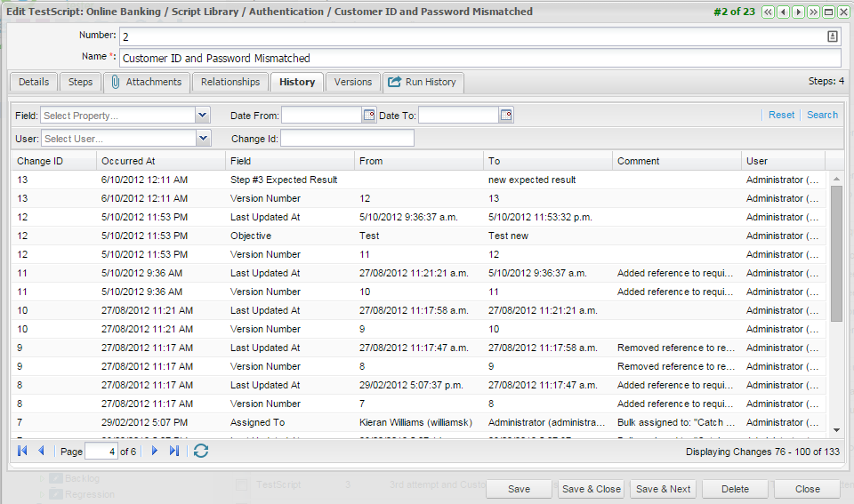Switch to the Attachments tab
Image resolution: width=854 pixels, height=504 pixels.
click(144, 82)
